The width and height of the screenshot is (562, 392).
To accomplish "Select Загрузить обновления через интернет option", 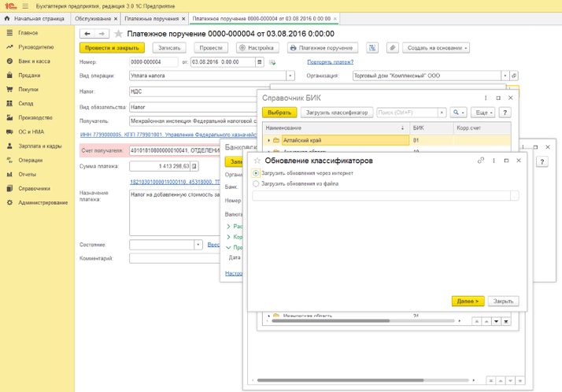I will point(257,173).
